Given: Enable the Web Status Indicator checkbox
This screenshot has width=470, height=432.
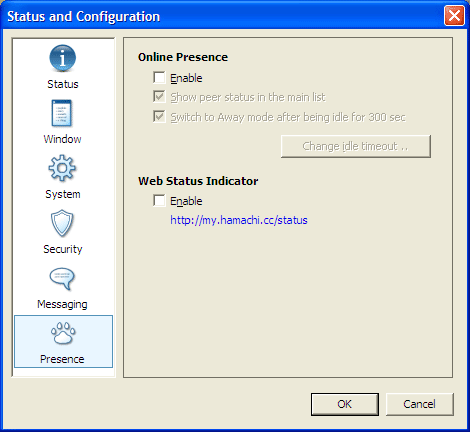Looking at the screenshot, I should point(159,201).
